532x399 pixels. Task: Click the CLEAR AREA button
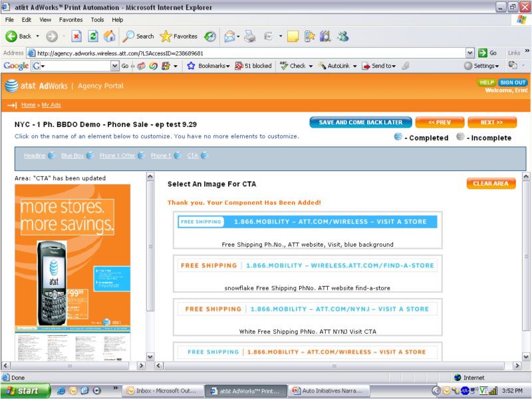491,184
